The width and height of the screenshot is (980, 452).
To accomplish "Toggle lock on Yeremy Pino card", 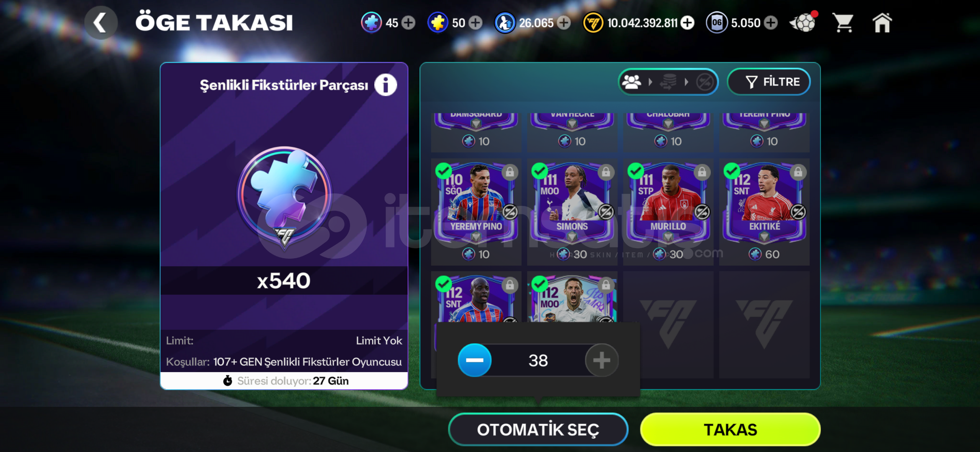I will pyautogui.click(x=510, y=172).
